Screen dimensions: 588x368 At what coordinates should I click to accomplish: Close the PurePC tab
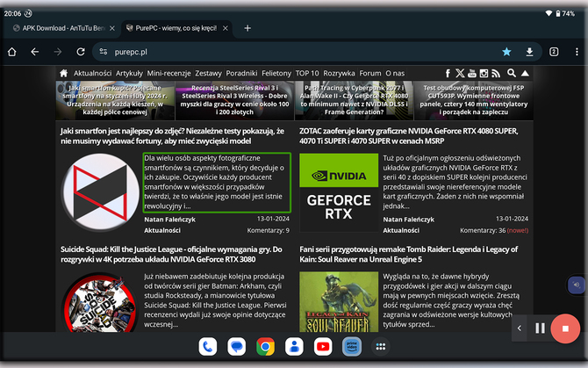coord(226,28)
